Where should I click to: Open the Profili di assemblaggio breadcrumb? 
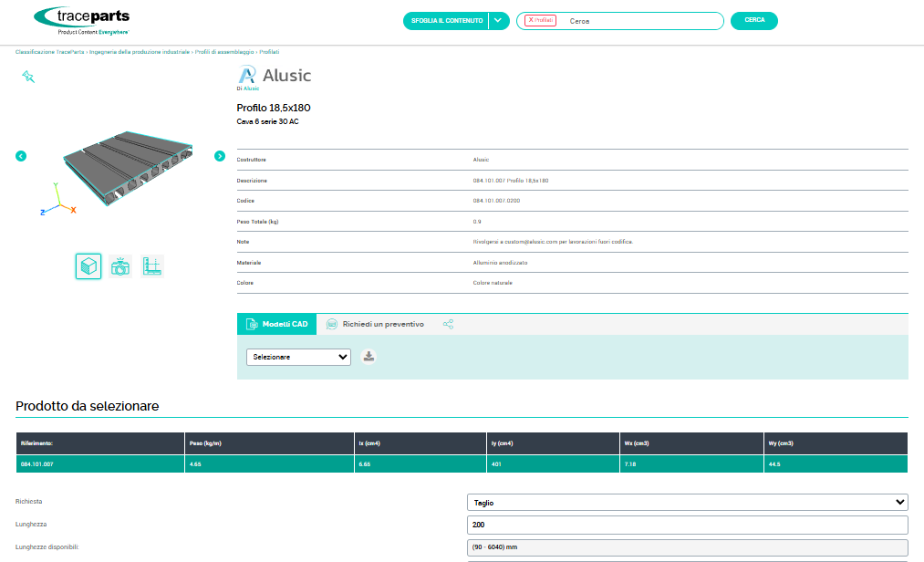click(x=224, y=52)
